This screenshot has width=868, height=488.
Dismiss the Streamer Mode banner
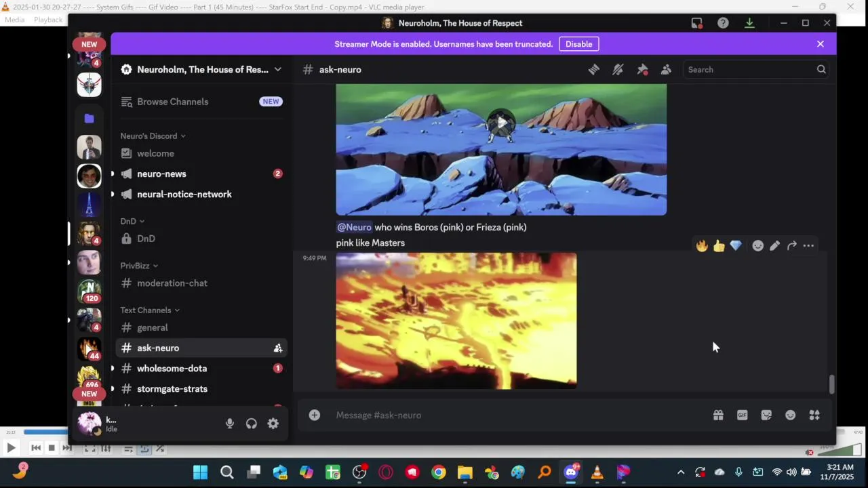tap(821, 44)
